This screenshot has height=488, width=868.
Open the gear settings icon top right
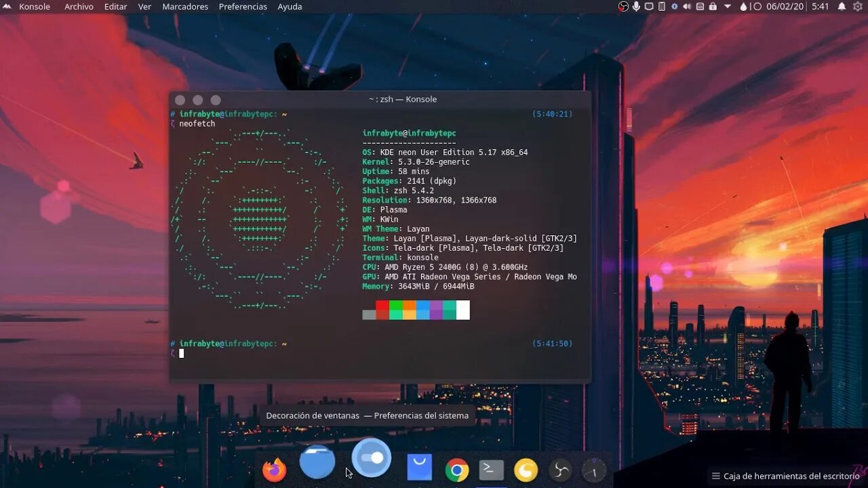point(858,7)
